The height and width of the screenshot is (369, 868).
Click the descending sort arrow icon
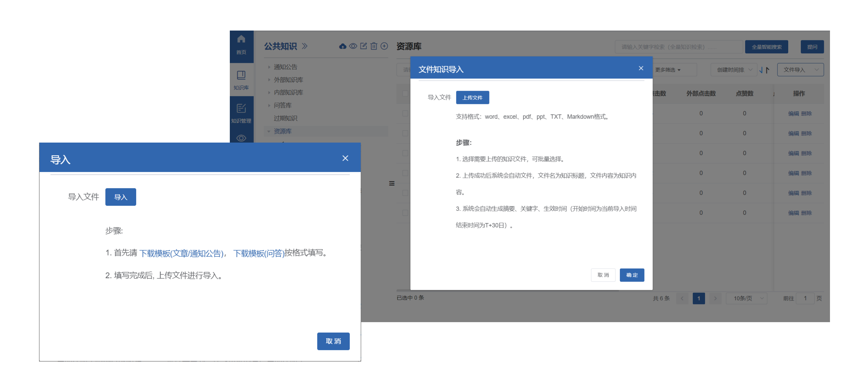pyautogui.click(x=761, y=70)
